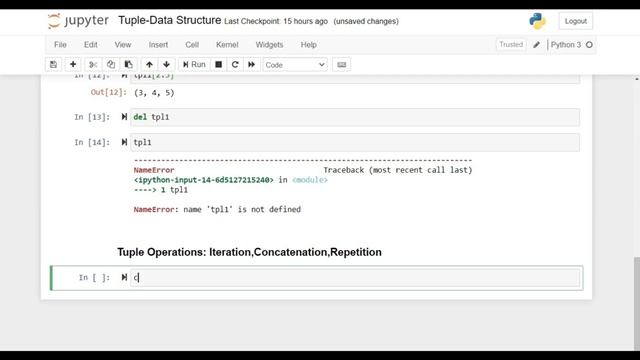Viewport: 640px width, 360px height.
Task: Click the Python logo icon
Action: [x=538, y=21]
